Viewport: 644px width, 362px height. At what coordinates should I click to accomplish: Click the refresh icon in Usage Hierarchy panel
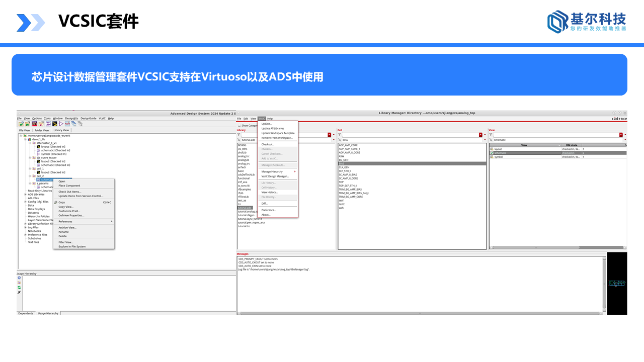pos(19,287)
